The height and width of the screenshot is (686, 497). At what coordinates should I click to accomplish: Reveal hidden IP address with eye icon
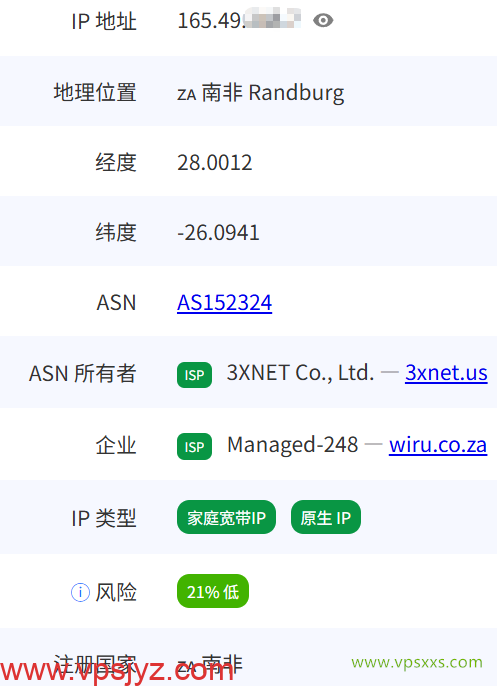[x=323, y=21]
